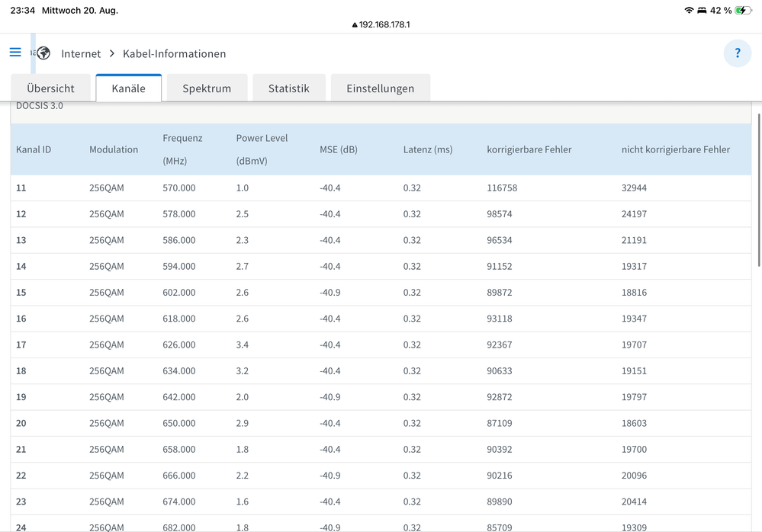Open the help question mark button
The height and width of the screenshot is (532, 762).
coord(737,53)
